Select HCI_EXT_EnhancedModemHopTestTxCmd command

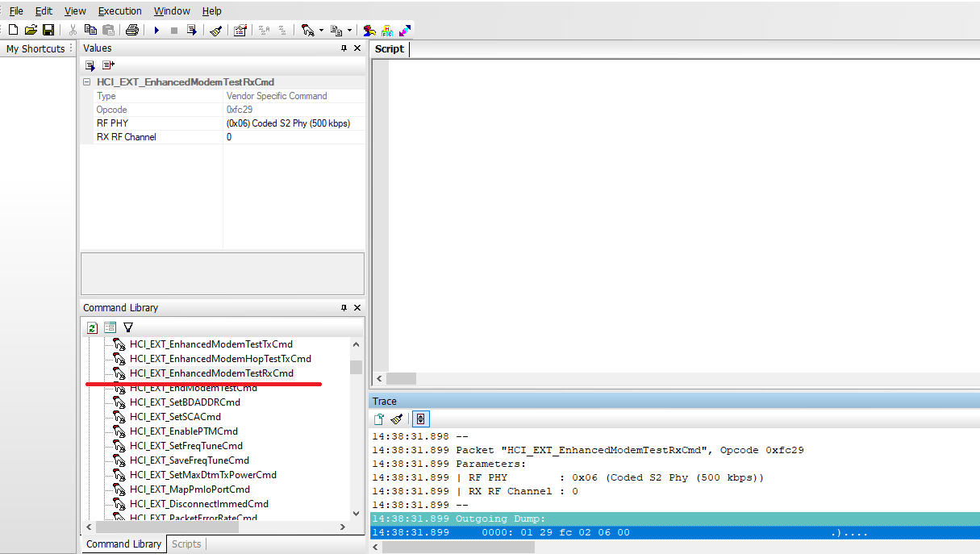click(x=220, y=359)
